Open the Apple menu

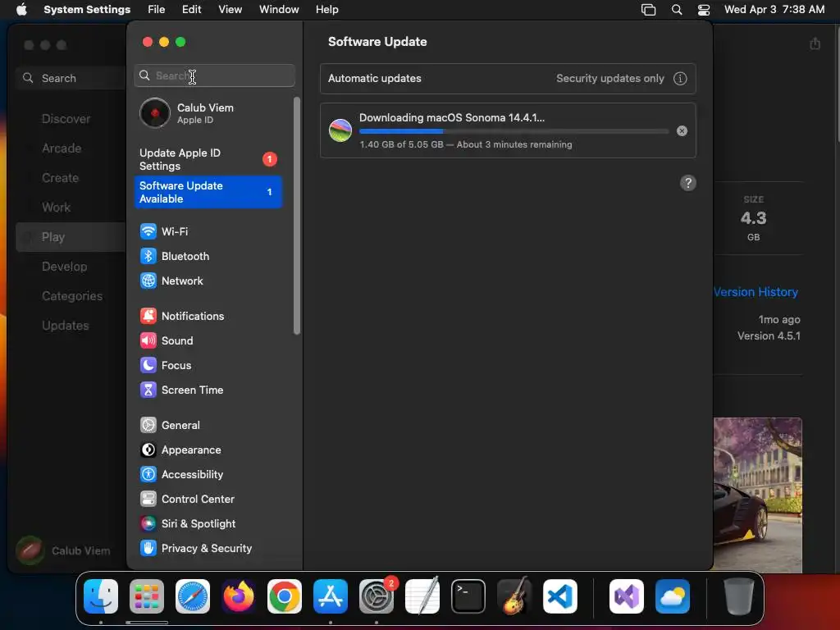click(21, 10)
